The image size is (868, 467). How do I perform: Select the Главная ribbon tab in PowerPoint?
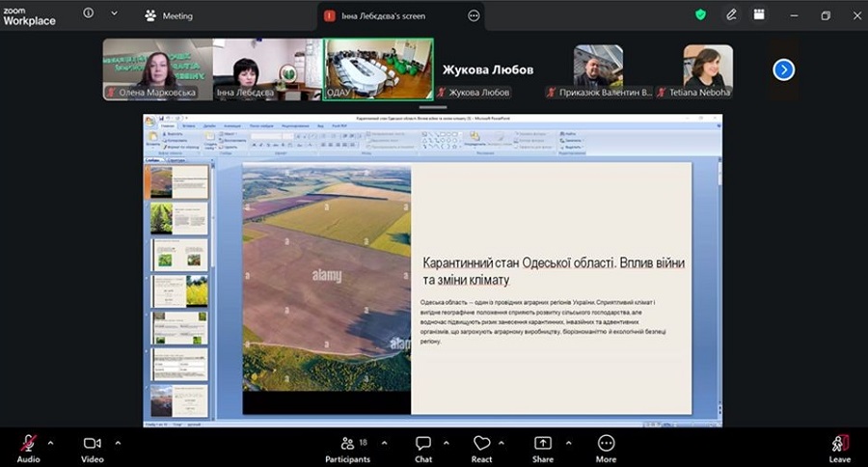[167, 125]
